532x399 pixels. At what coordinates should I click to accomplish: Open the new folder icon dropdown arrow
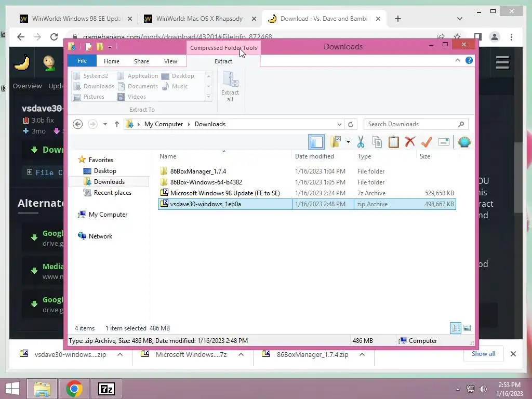coord(348,142)
